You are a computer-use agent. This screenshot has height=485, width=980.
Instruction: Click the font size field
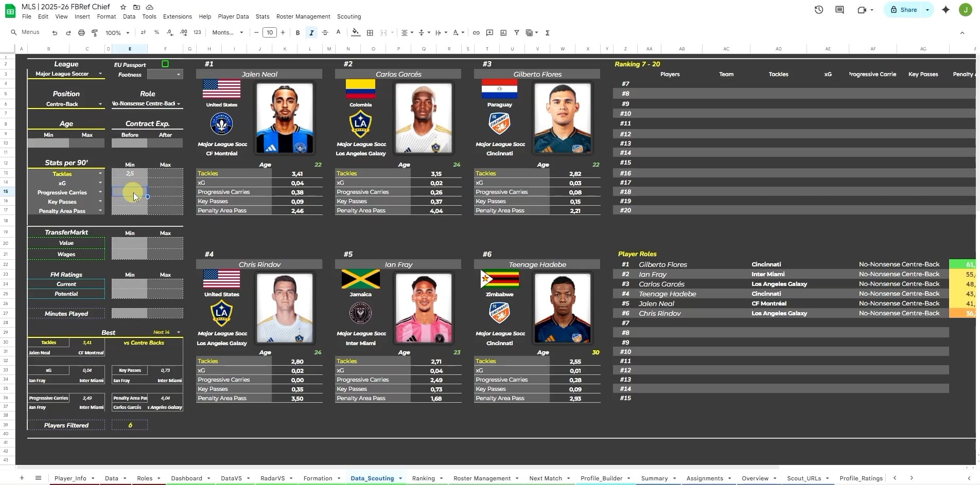(x=270, y=32)
